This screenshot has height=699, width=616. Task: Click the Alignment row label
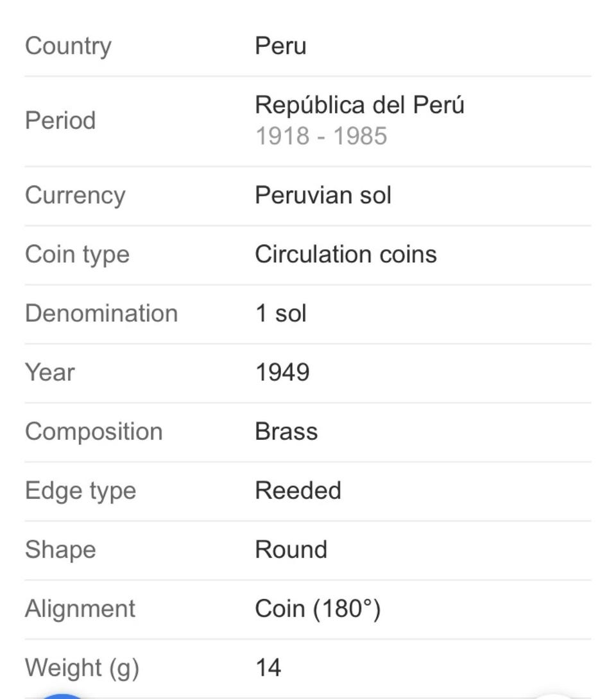(80, 609)
